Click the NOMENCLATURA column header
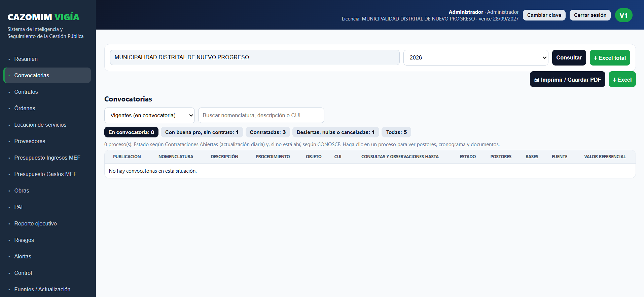644x297 pixels. (x=176, y=157)
